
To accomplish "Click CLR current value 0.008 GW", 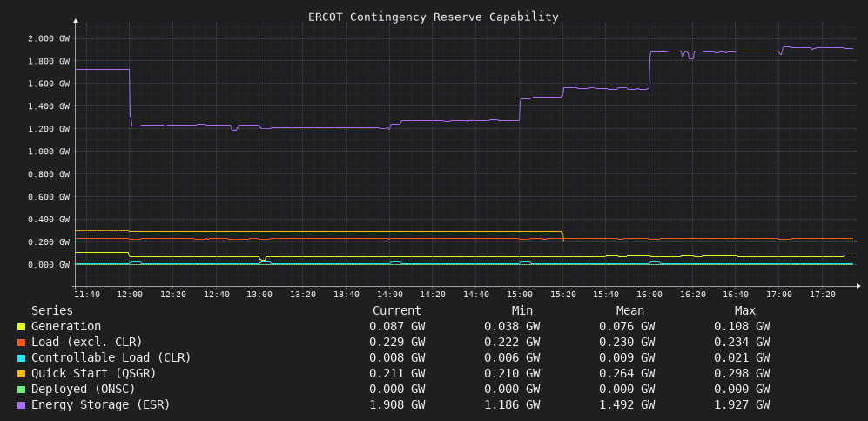I will [x=397, y=358].
